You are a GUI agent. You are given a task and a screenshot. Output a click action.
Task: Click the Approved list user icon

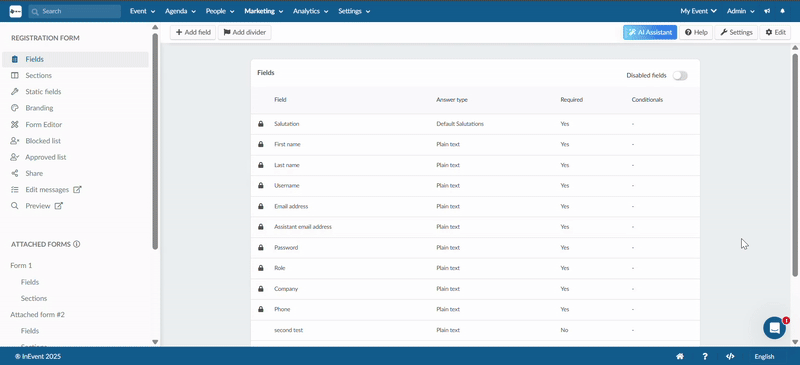[15, 157]
